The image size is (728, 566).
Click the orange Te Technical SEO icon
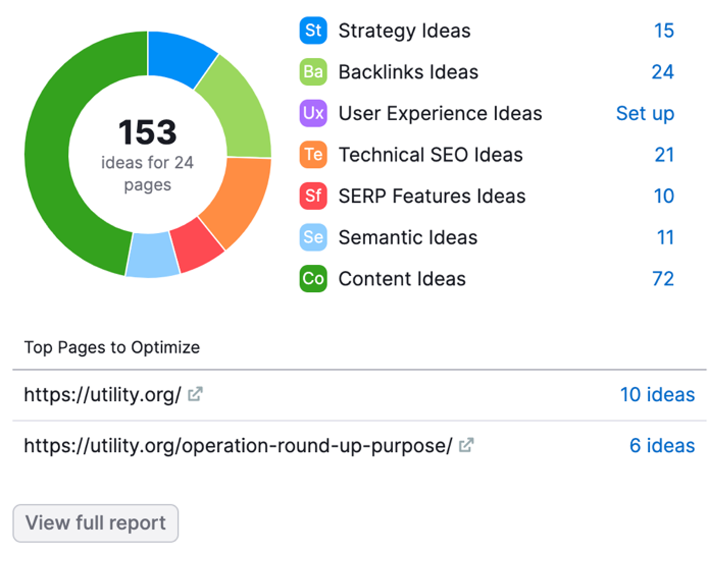pyautogui.click(x=313, y=155)
